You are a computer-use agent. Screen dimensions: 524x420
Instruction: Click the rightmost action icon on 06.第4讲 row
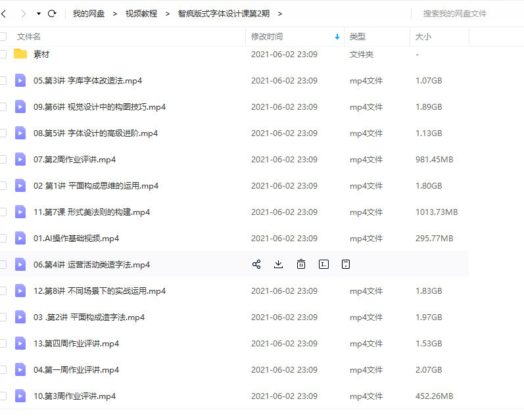(x=346, y=264)
